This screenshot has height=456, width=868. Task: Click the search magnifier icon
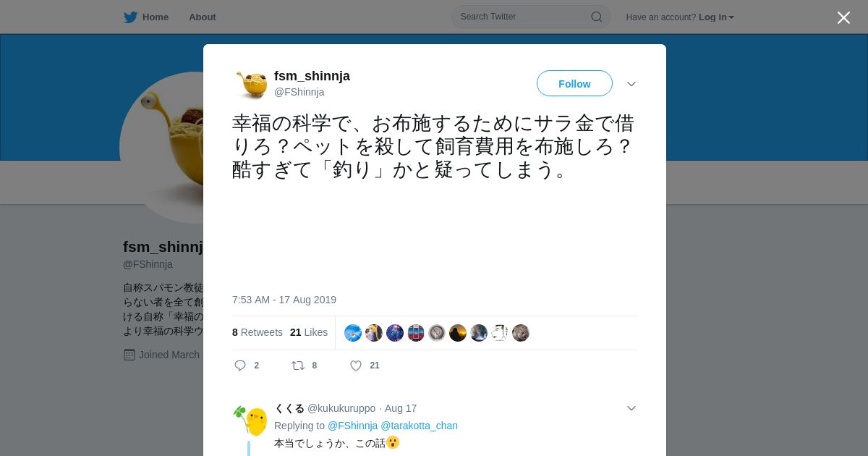click(x=597, y=17)
